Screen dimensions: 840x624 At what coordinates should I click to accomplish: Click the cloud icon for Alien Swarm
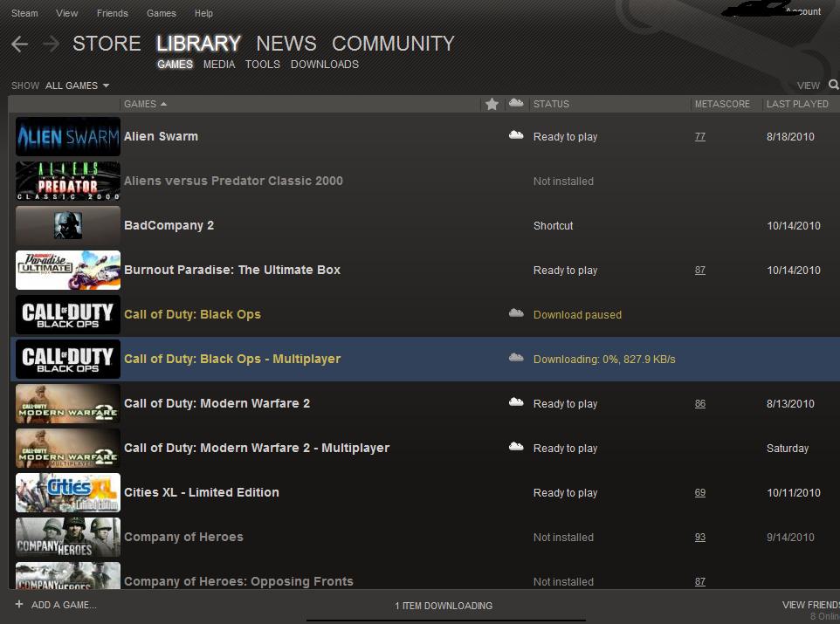(x=516, y=135)
